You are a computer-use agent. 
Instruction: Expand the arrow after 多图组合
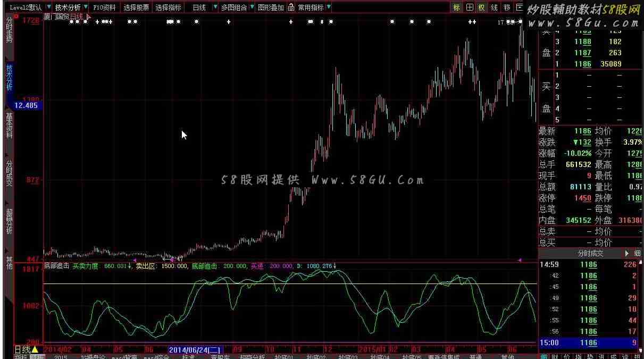pos(252,7)
